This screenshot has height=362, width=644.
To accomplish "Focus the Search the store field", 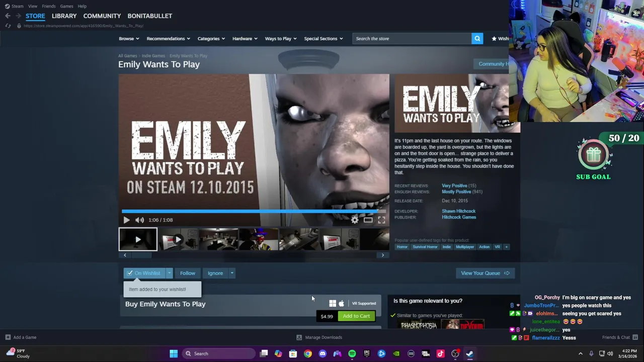I will 412,39.
